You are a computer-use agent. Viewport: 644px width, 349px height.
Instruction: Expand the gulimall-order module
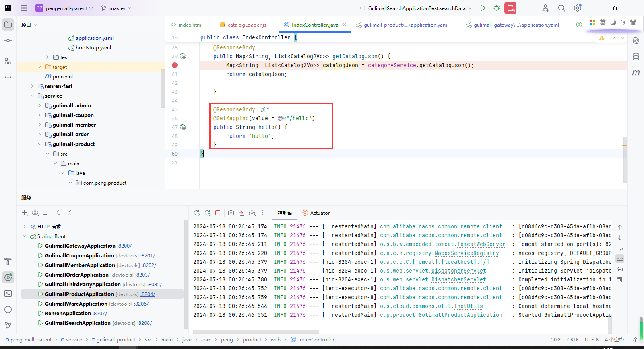39,134
